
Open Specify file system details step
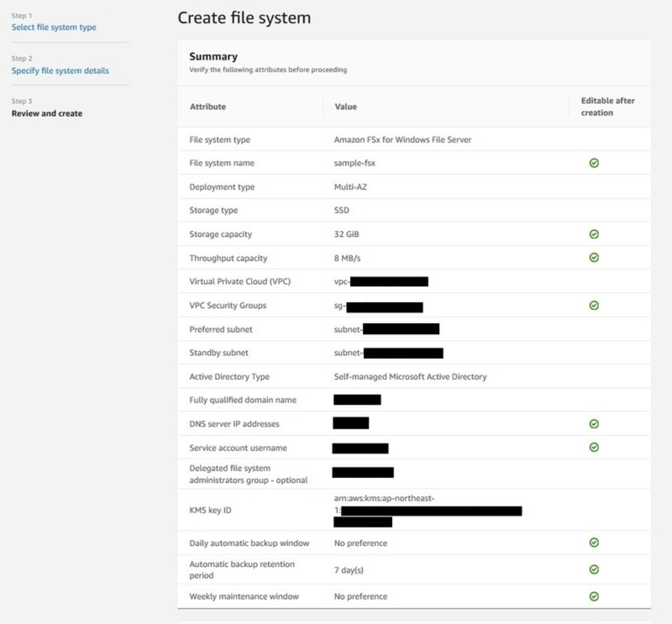60,71
